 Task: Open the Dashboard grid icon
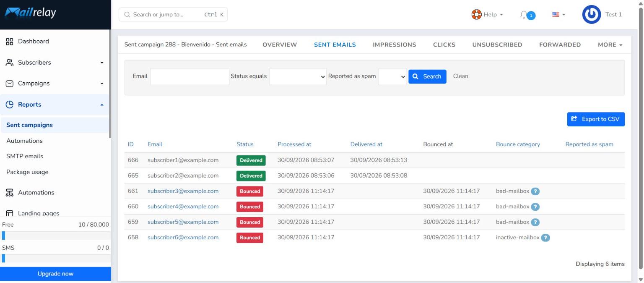tap(9, 42)
